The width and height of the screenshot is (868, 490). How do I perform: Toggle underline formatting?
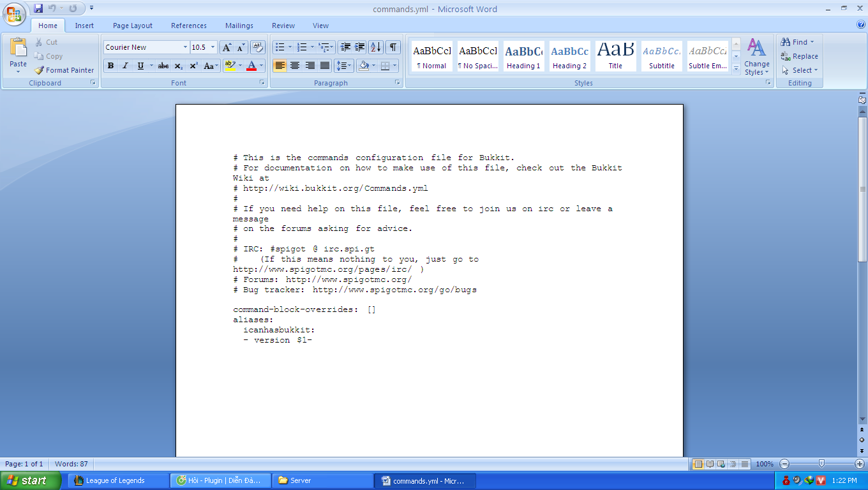(140, 66)
